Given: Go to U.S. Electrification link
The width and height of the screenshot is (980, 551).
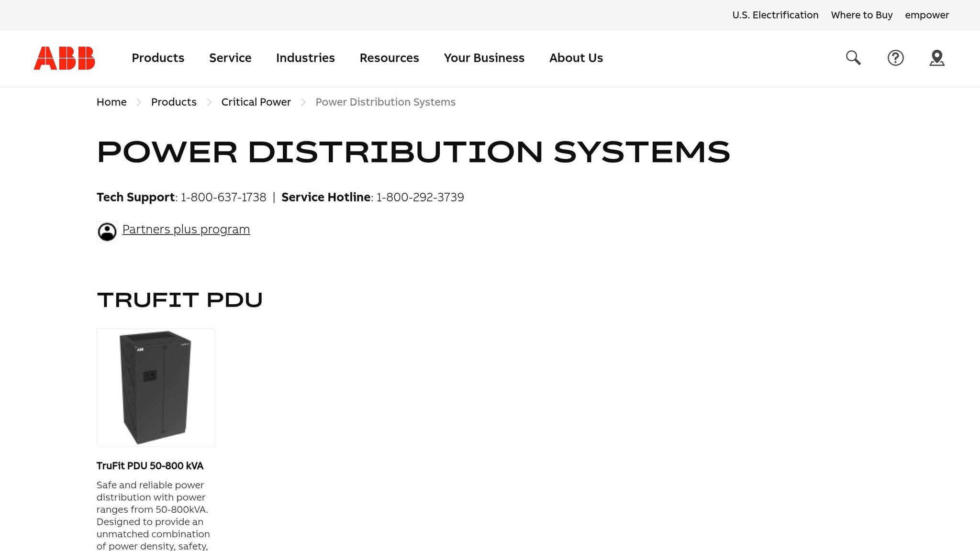Looking at the screenshot, I should (775, 15).
